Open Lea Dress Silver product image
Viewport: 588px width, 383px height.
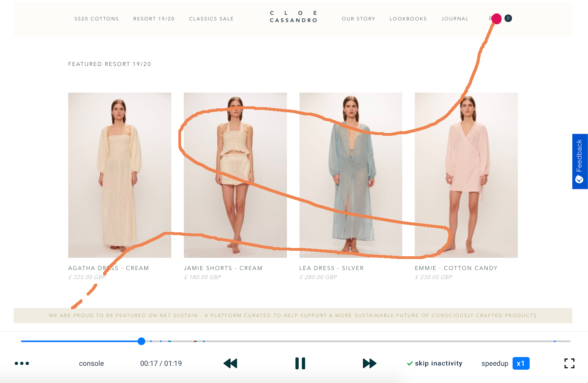point(351,175)
